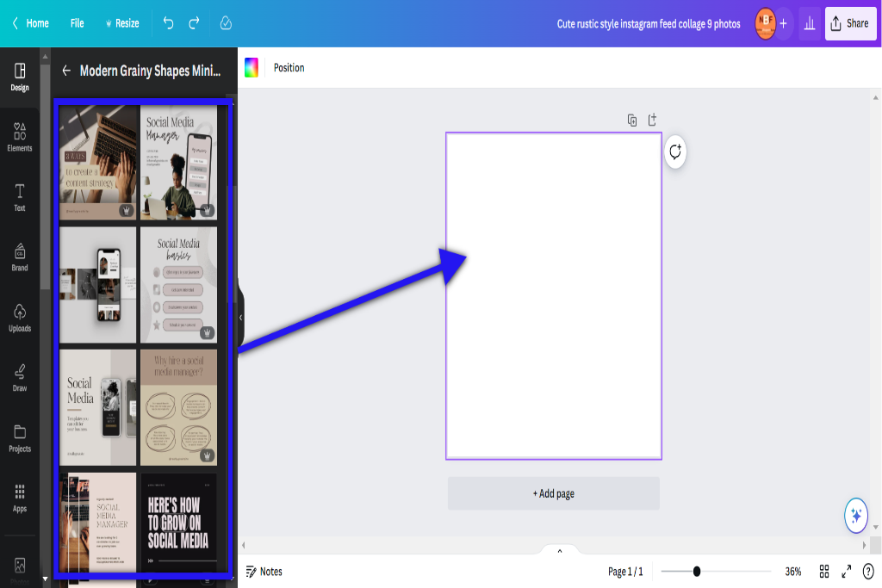Click the canvas horizontal scroll right arrow
This screenshot has width=882, height=588.
click(x=865, y=545)
